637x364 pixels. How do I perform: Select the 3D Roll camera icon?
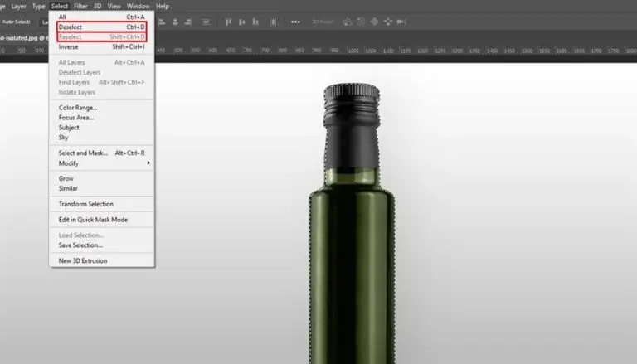(361, 22)
